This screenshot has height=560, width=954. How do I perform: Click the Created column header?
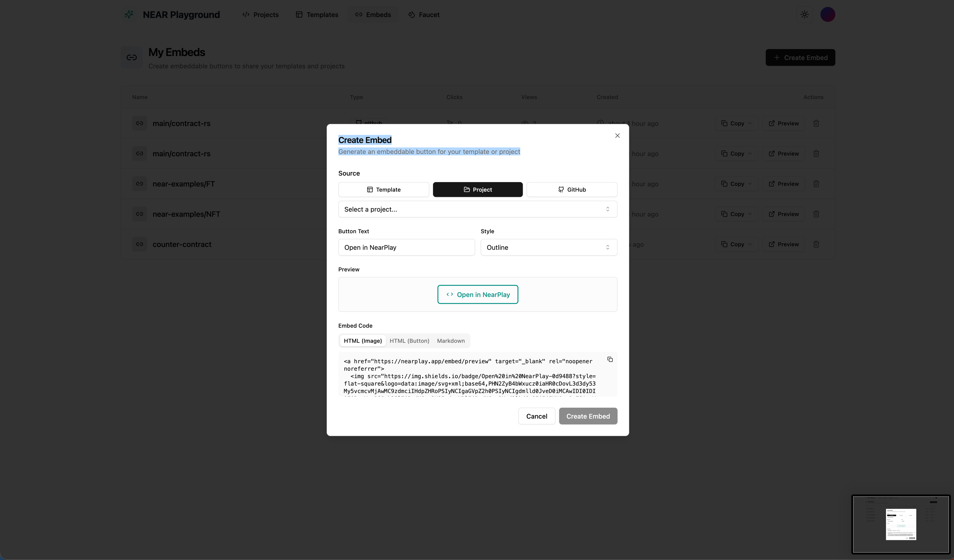(x=607, y=97)
